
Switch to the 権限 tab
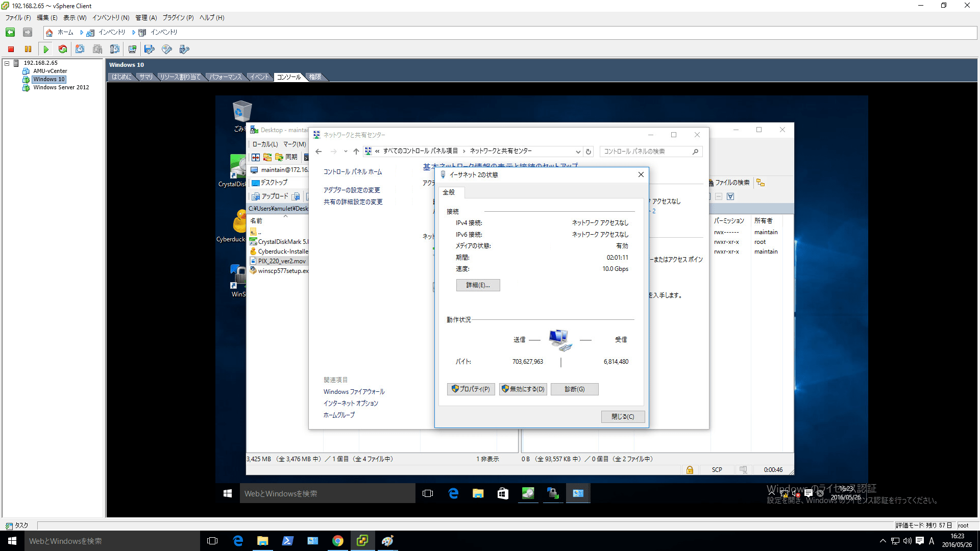(x=315, y=77)
